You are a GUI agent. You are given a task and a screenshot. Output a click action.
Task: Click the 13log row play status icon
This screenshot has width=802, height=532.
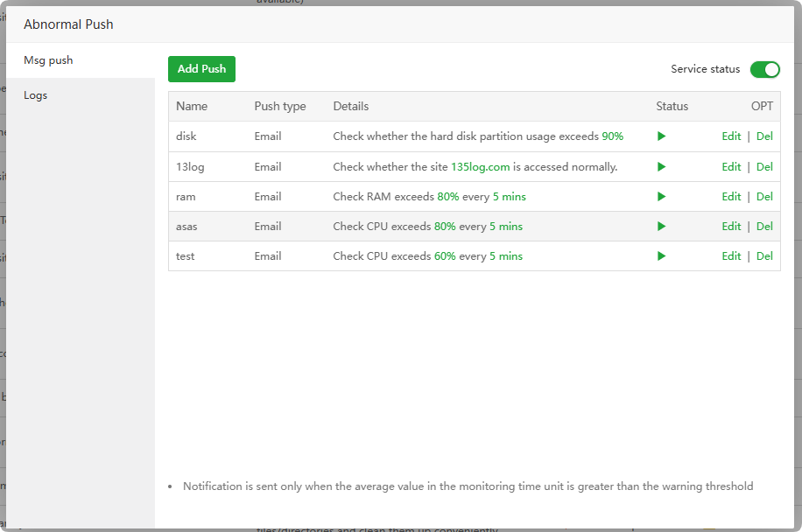pos(662,166)
